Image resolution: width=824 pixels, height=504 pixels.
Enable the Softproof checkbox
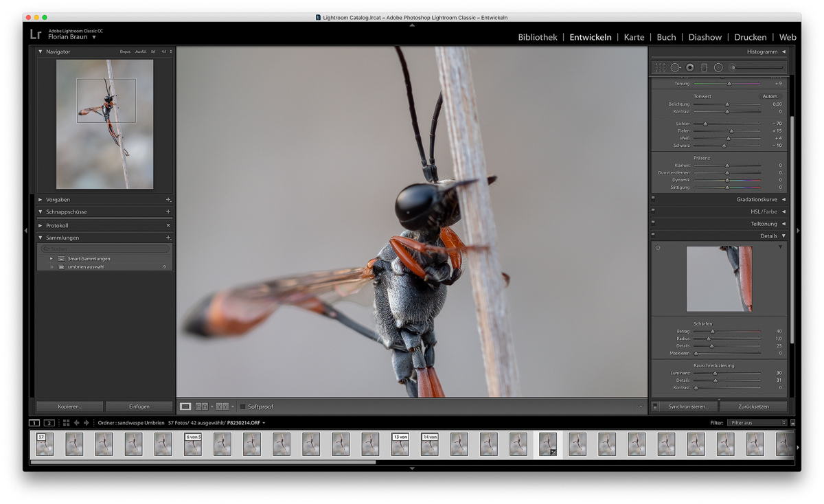point(242,406)
